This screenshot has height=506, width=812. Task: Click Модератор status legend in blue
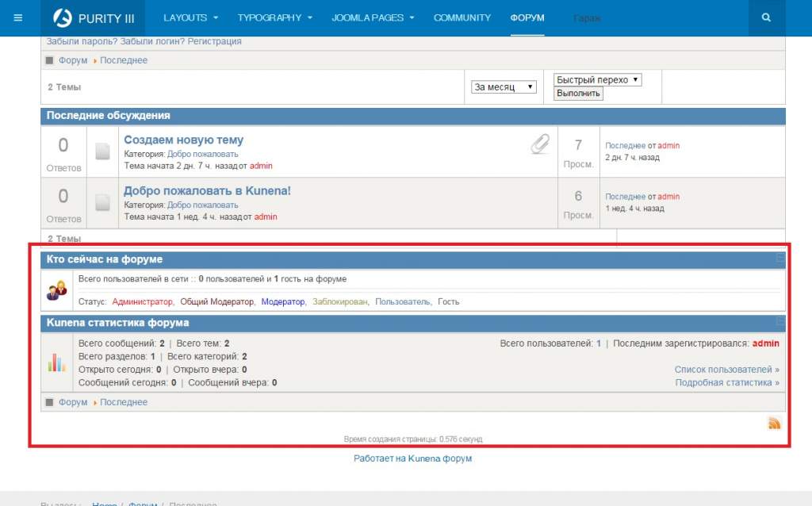tap(283, 302)
